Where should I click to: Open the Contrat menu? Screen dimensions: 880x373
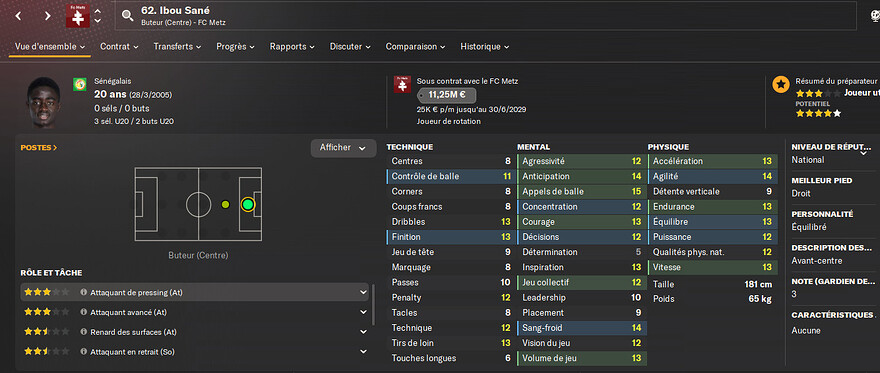click(x=119, y=47)
